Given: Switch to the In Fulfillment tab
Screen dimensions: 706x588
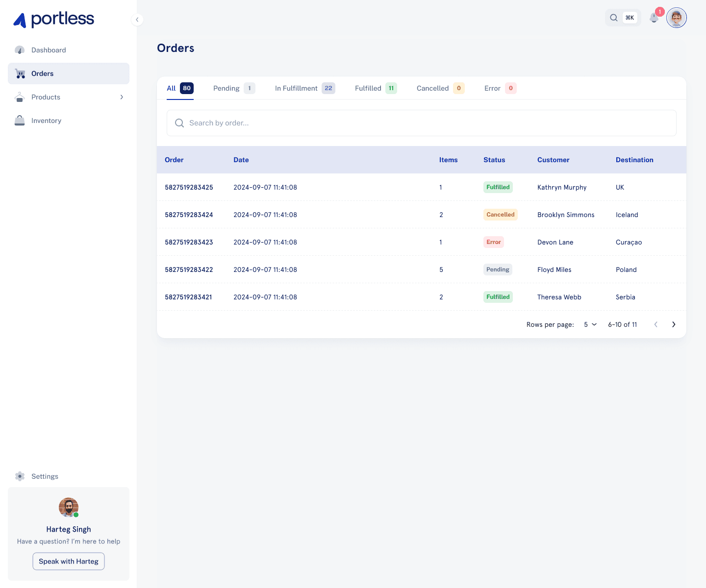Looking at the screenshot, I should (x=305, y=88).
